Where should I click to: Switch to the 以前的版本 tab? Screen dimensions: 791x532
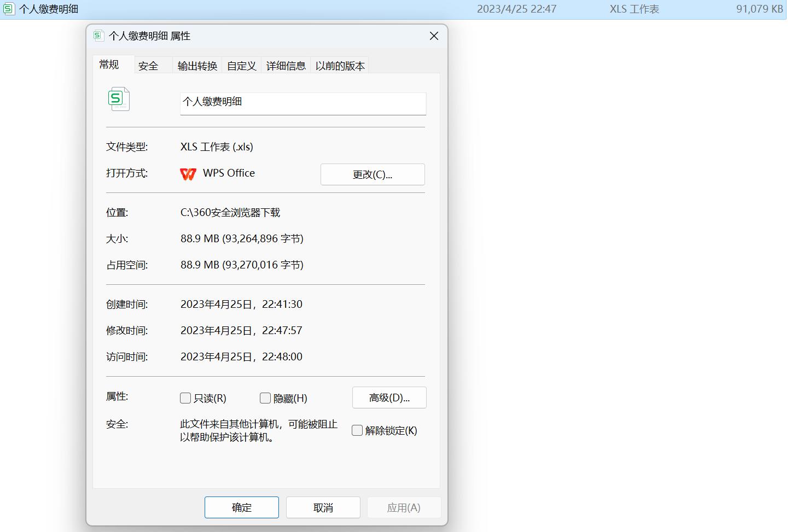coord(339,65)
